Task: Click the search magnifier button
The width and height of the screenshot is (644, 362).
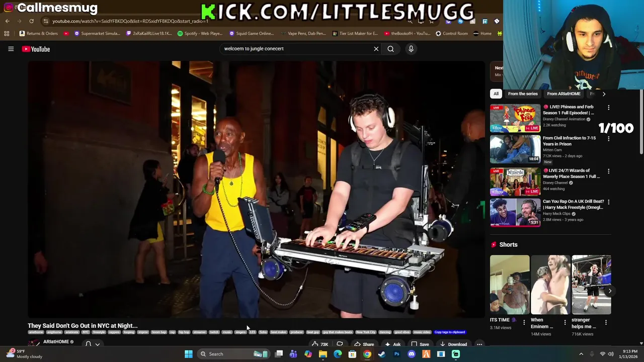Action: [x=390, y=49]
